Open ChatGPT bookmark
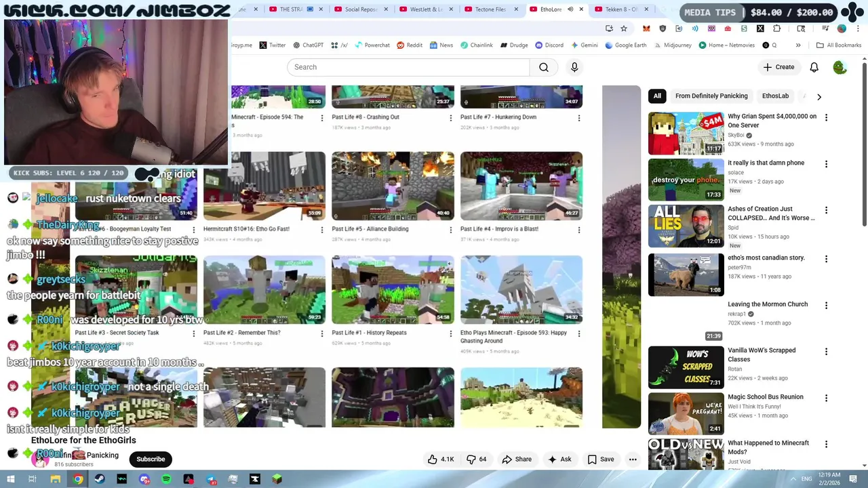This screenshot has height=488, width=868. [308, 45]
